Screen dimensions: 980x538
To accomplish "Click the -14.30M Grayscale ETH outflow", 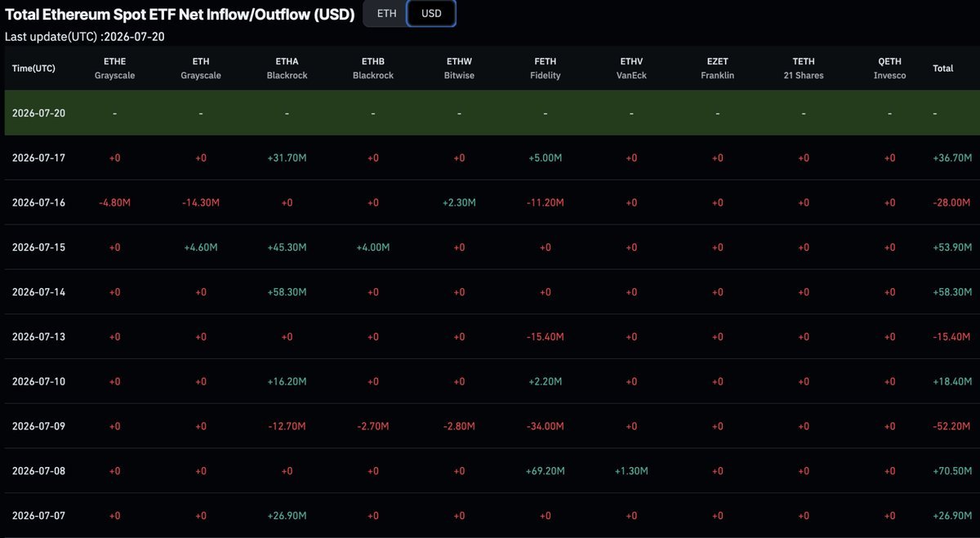I will pyautogui.click(x=201, y=202).
